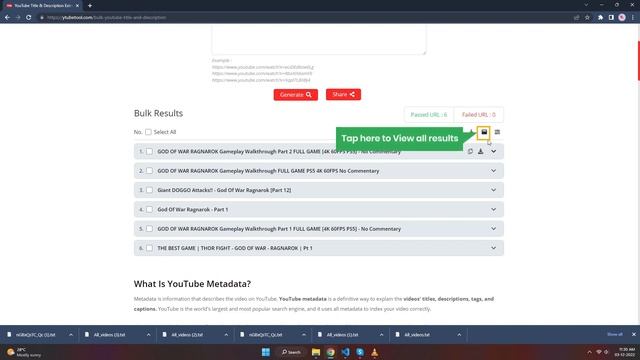
Task: Check the box for Giant DOGGO Attacks result
Action: coord(149,190)
